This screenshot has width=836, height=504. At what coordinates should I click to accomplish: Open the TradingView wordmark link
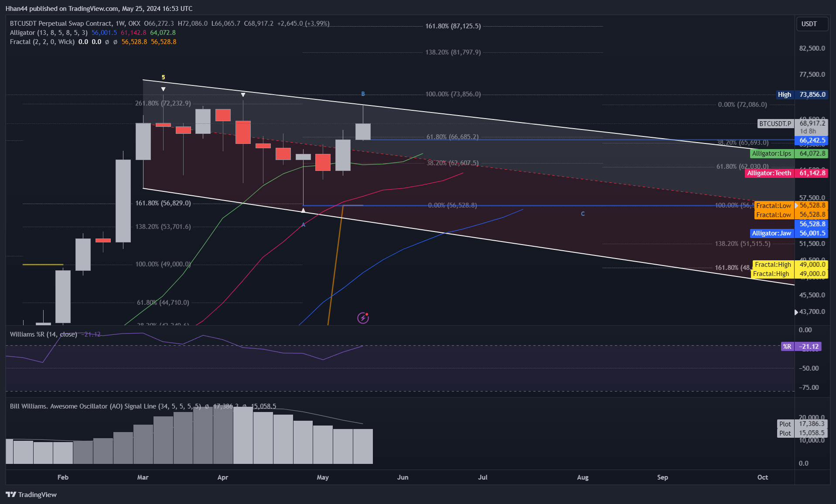[x=38, y=494]
